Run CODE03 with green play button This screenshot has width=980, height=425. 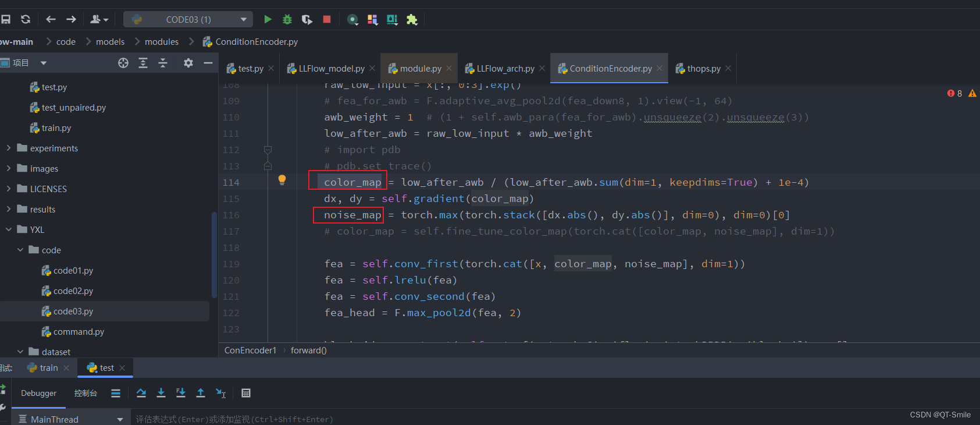268,19
